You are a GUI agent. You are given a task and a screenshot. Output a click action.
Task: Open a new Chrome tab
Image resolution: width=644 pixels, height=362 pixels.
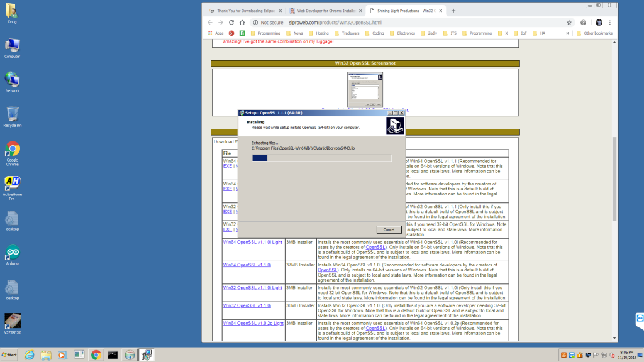(453, 11)
